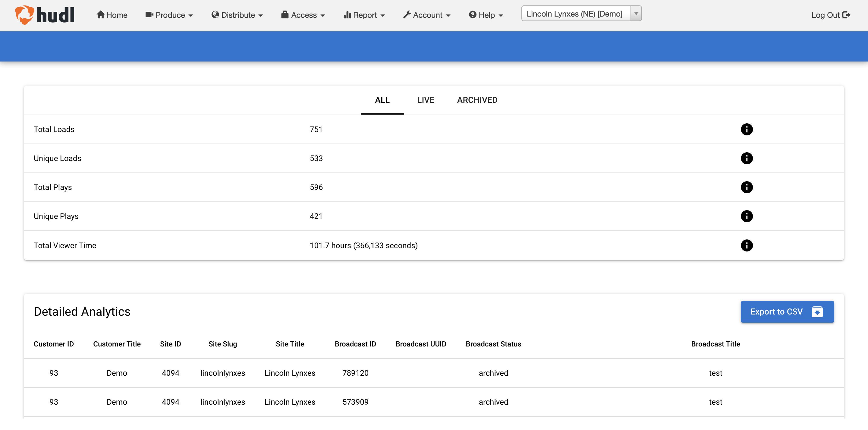Click the Broadcast Title column header

click(x=715, y=344)
